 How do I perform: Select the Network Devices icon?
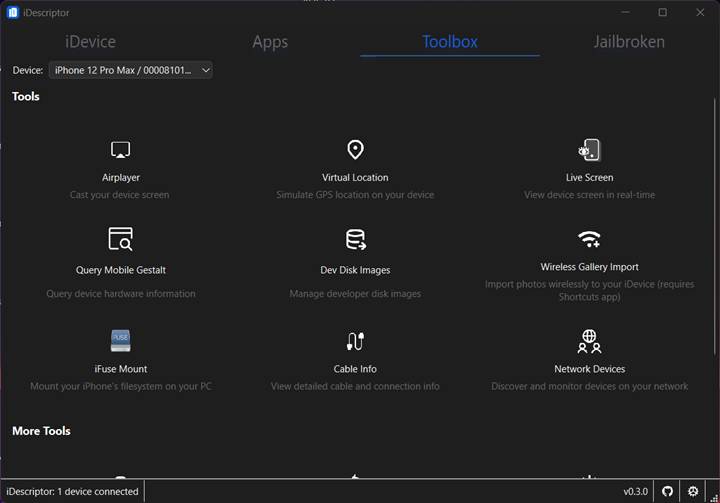[x=589, y=341]
